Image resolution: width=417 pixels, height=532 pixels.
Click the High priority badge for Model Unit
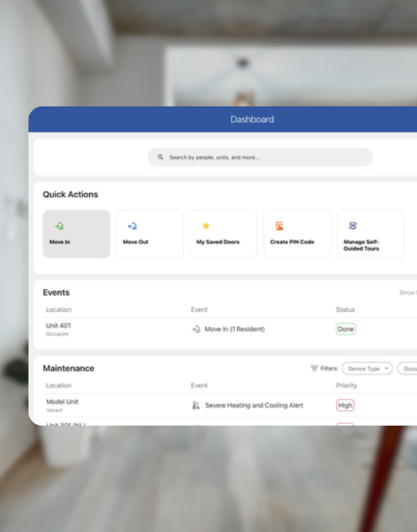345,405
